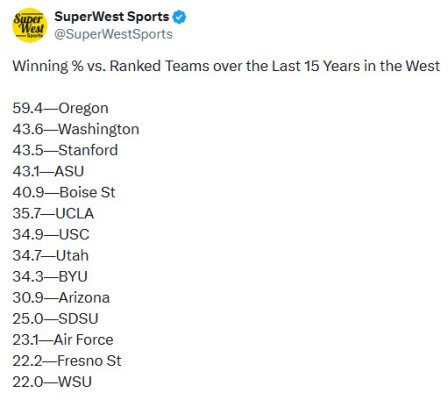The image size is (448, 400).
Task: Click the 40.9—Boise St entry
Action: (64, 192)
